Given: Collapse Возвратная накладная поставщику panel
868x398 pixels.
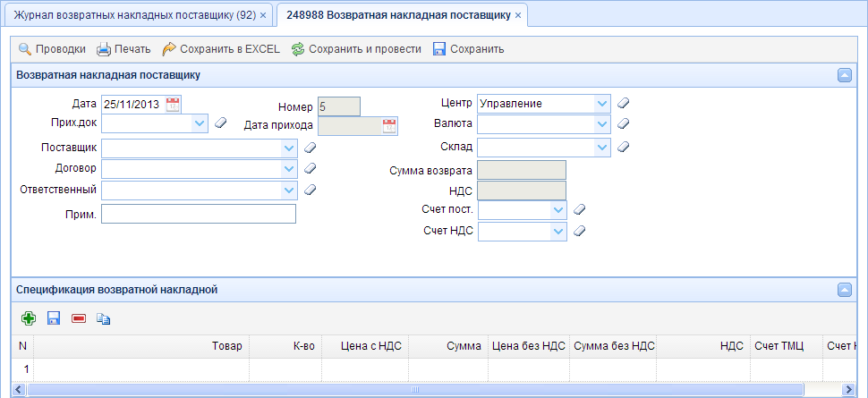Looking at the screenshot, I should tap(845, 76).
